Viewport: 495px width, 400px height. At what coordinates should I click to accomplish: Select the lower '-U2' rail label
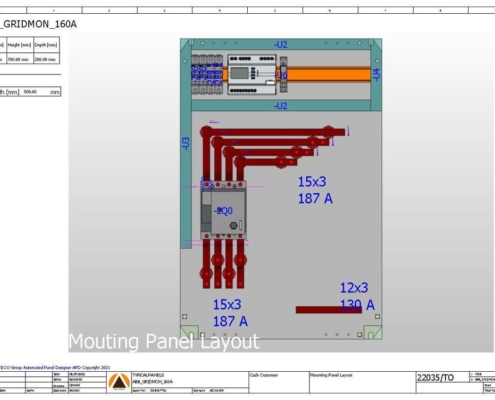coord(281,106)
